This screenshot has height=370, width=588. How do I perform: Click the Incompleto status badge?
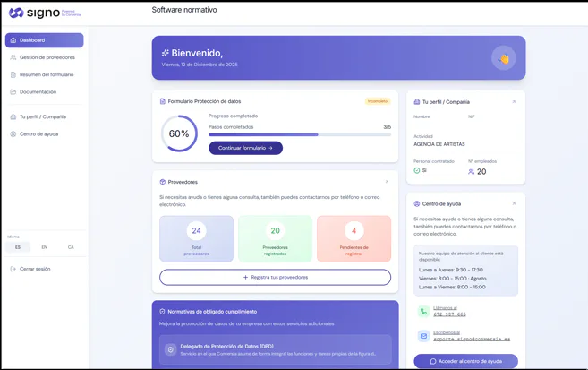(x=378, y=101)
